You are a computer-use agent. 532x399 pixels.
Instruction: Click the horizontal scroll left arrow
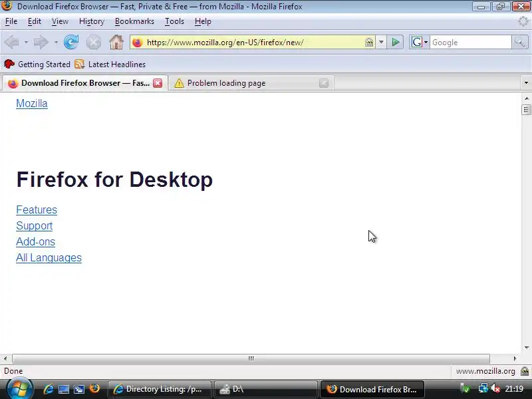click(5, 358)
